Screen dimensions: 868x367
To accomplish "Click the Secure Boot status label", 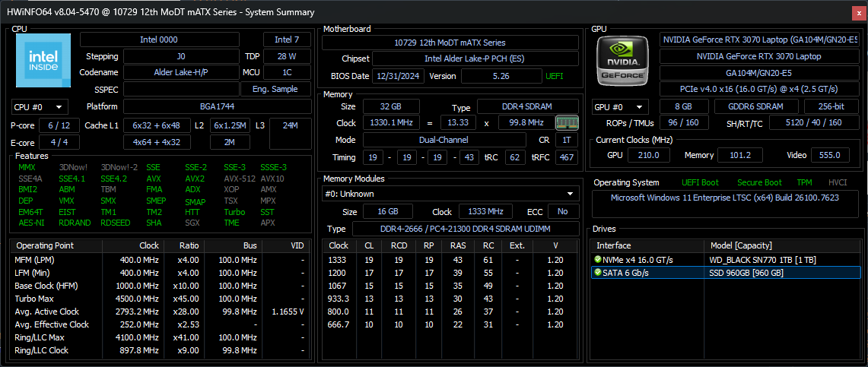I will pos(759,182).
